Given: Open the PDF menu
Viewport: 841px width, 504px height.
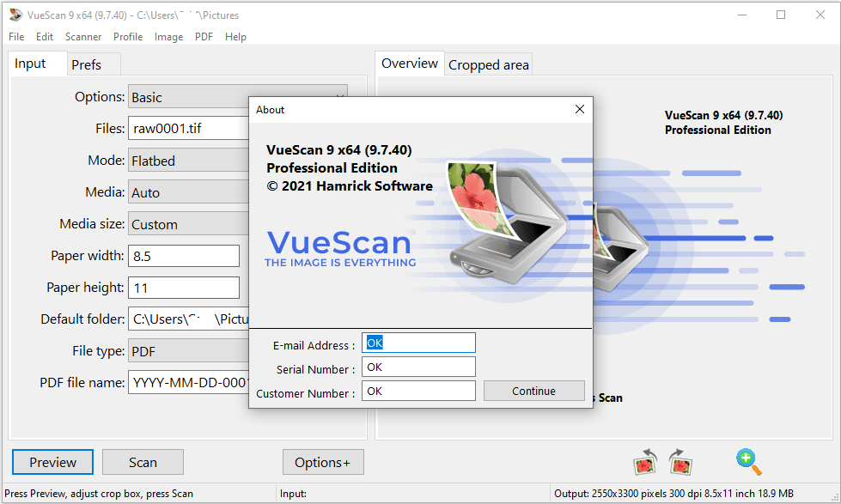Looking at the screenshot, I should (x=204, y=36).
